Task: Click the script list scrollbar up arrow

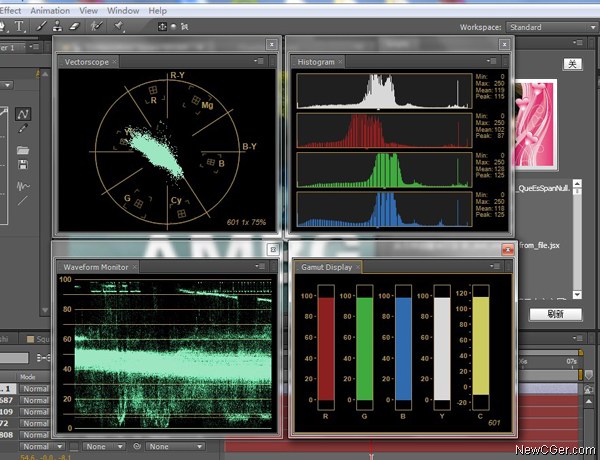Action: [577, 183]
